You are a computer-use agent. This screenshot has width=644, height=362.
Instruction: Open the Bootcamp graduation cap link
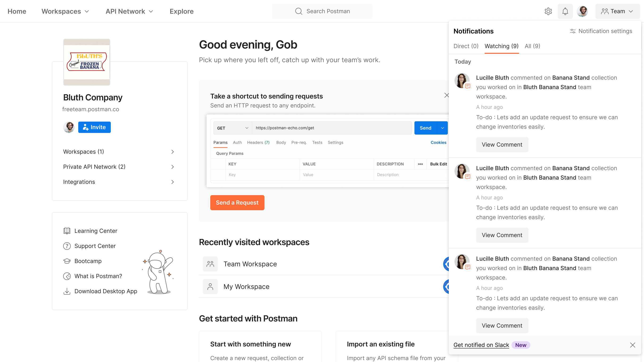(67, 261)
